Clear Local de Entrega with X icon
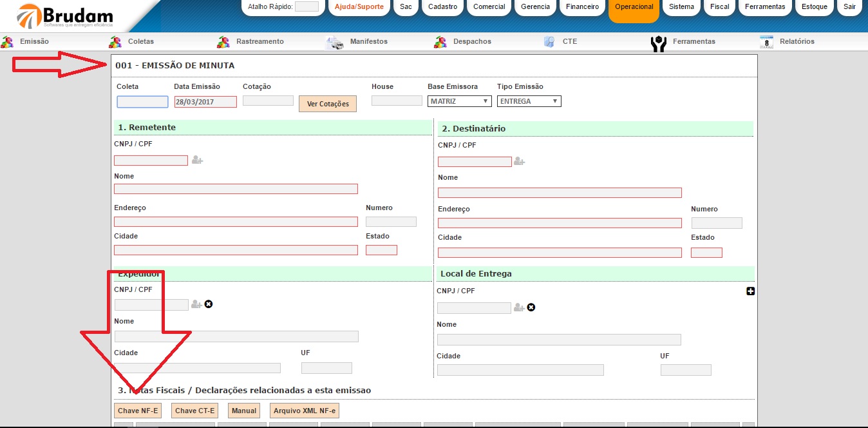This screenshot has width=868, height=428. [x=531, y=307]
